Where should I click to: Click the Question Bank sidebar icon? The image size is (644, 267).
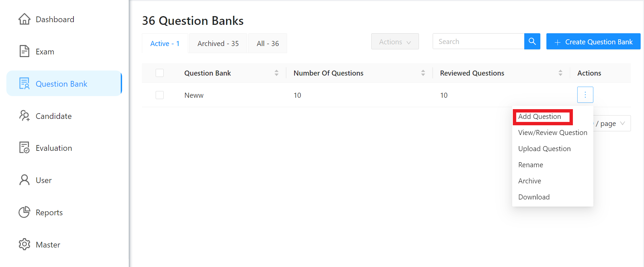pyautogui.click(x=24, y=83)
